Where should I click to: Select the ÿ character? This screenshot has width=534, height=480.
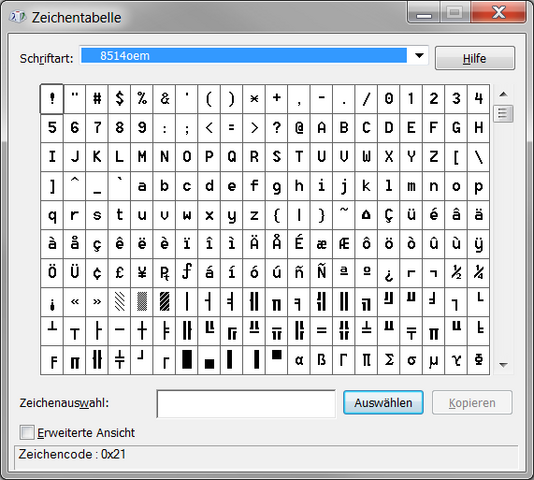[478, 244]
